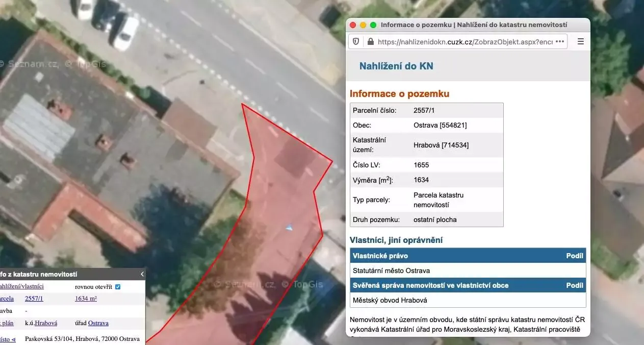The image size is (644, 345).
Task: Open the 'Nahlížení do KN' header link
Action: point(396,66)
